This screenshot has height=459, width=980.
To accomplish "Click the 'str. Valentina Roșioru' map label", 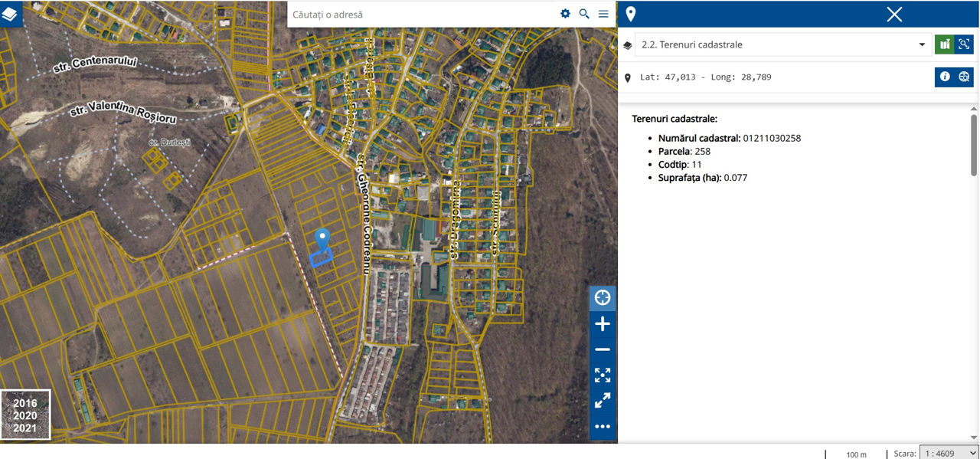I will [122, 113].
